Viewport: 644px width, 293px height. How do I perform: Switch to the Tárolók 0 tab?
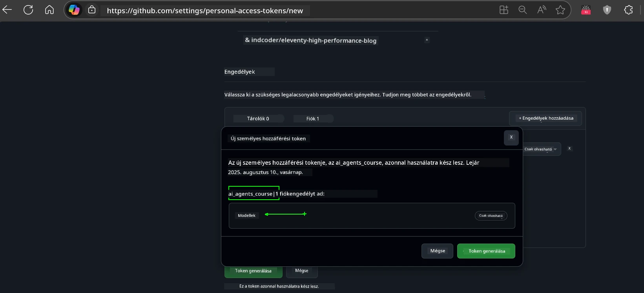258,118
